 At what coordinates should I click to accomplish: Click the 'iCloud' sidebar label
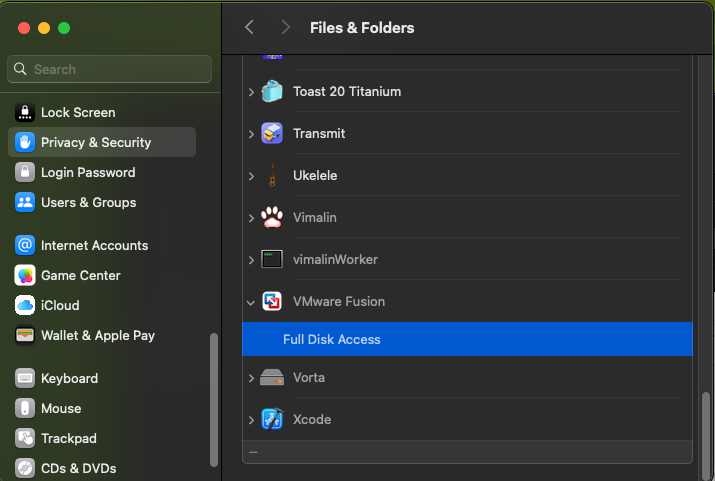point(60,305)
